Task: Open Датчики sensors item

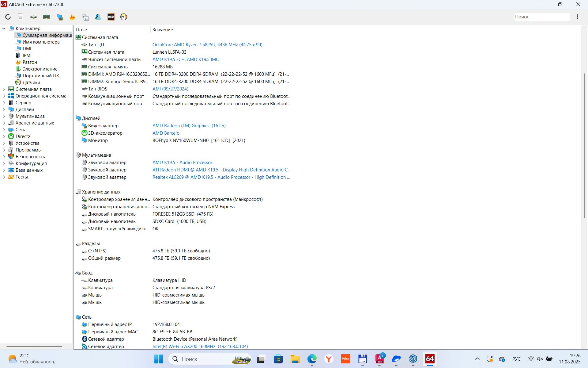Action: (x=31, y=82)
